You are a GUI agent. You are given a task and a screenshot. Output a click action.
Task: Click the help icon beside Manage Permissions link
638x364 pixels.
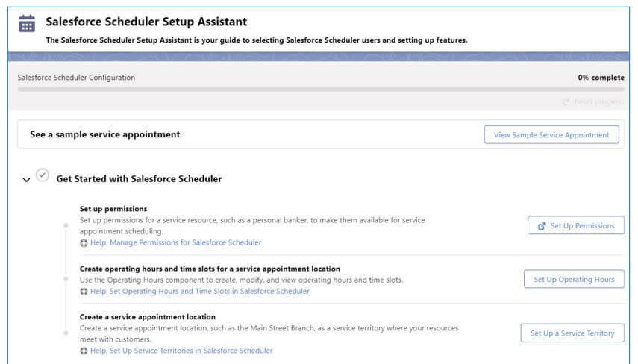[84, 243]
